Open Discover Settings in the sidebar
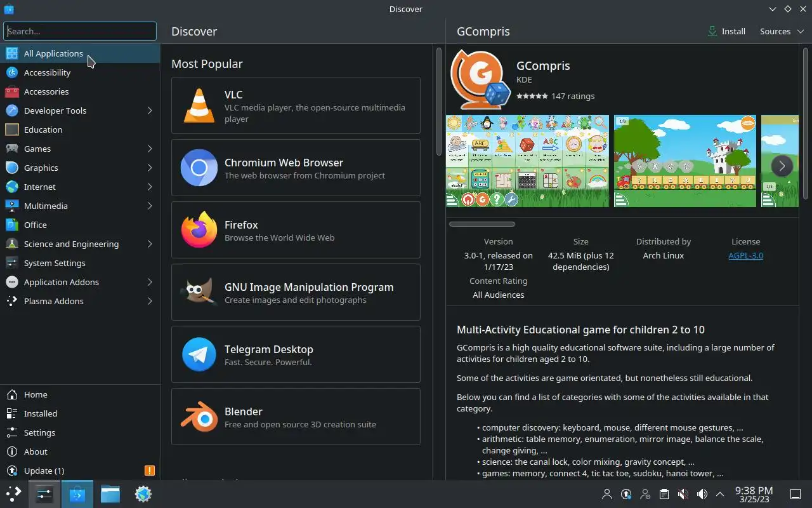 pos(80,432)
